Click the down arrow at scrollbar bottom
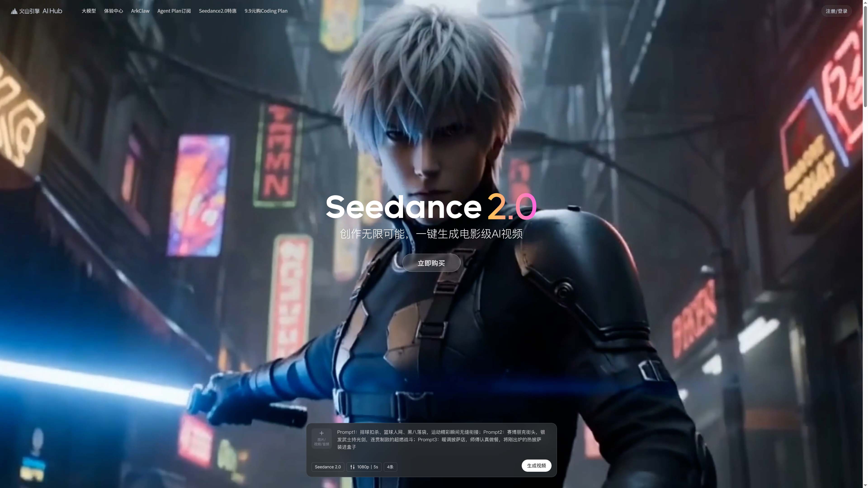The width and height of the screenshot is (868, 488). point(865,485)
